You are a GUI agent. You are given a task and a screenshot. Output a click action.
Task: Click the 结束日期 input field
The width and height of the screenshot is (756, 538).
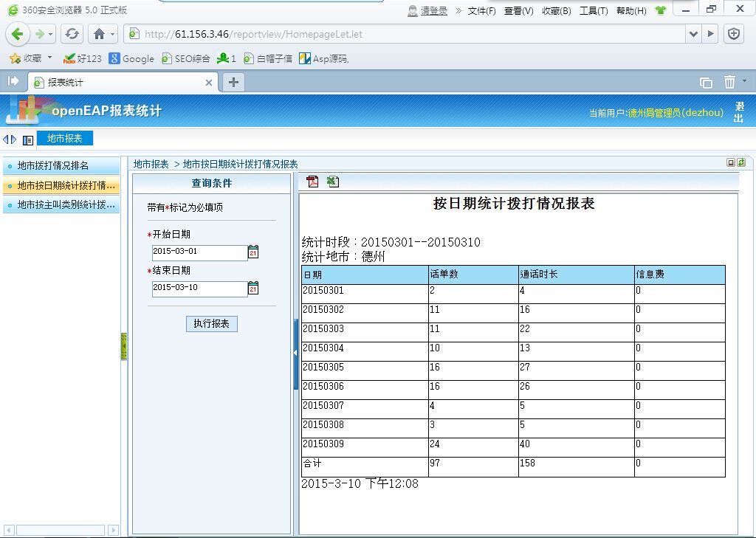199,289
